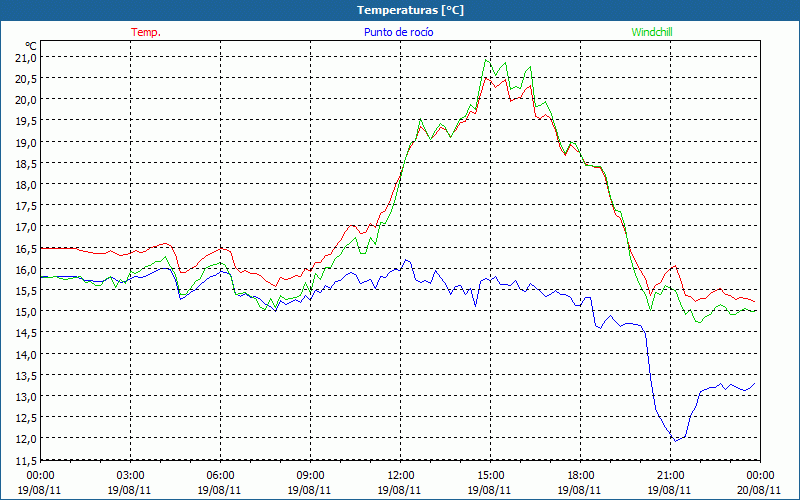
Task: Click the 14,5 y-axis value
Action: [27, 333]
